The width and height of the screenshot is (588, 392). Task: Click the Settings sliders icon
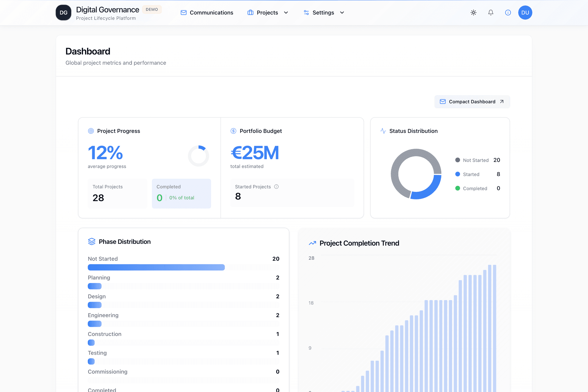click(306, 13)
